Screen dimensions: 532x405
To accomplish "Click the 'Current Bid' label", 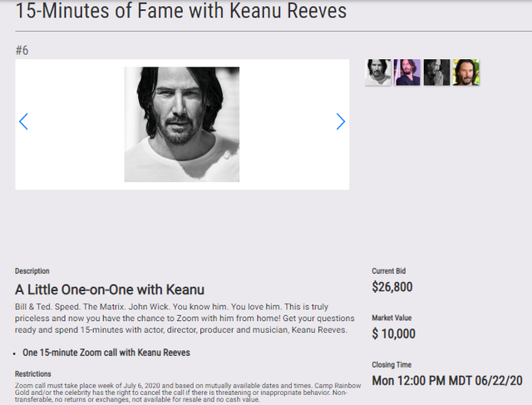I will coord(389,271).
